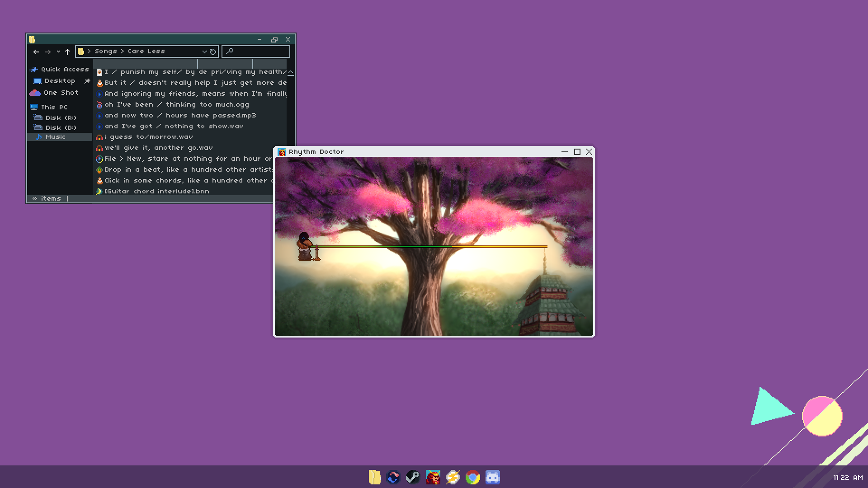Select file 'And ignoring my friends'
Image resolution: width=868 pixels, height=488 pixels.
(191, 94)
